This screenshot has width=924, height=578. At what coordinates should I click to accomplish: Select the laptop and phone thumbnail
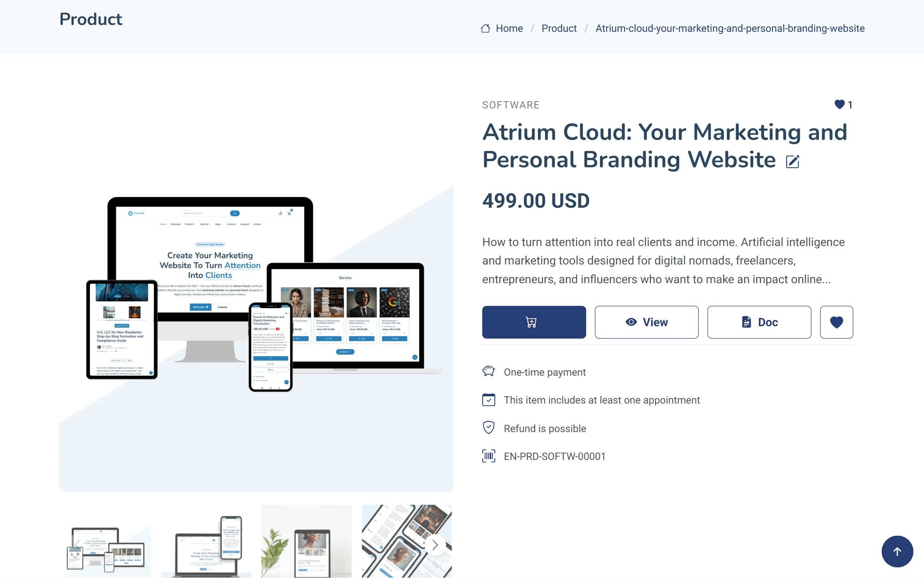[206, 541]
